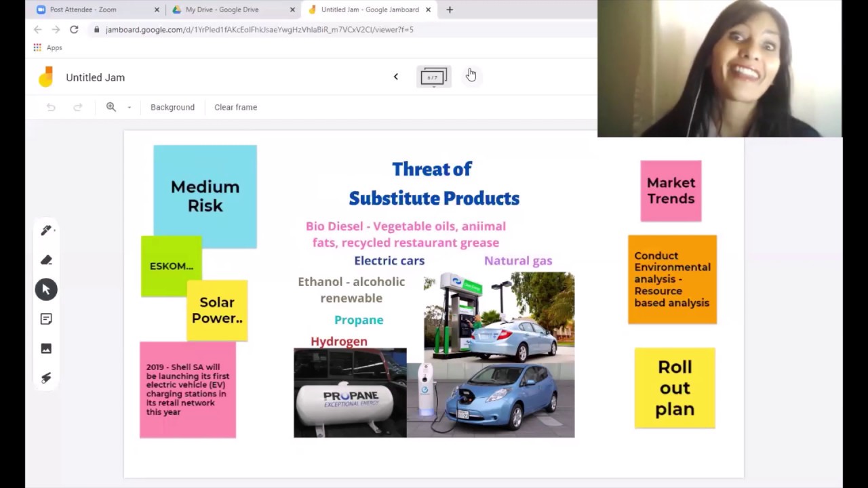This screenshot has width=868, height=488.
Task: Click the Redo arrow icon
Action: (x=78, y=107)
